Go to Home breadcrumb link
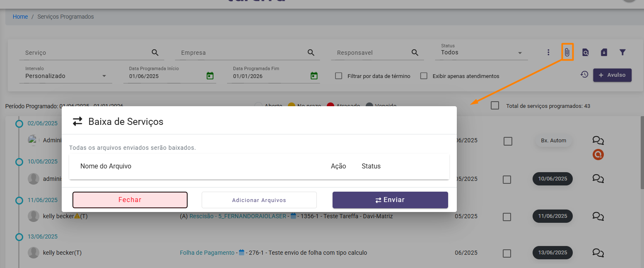Screen dimensions: 644x268 (20, 17)
